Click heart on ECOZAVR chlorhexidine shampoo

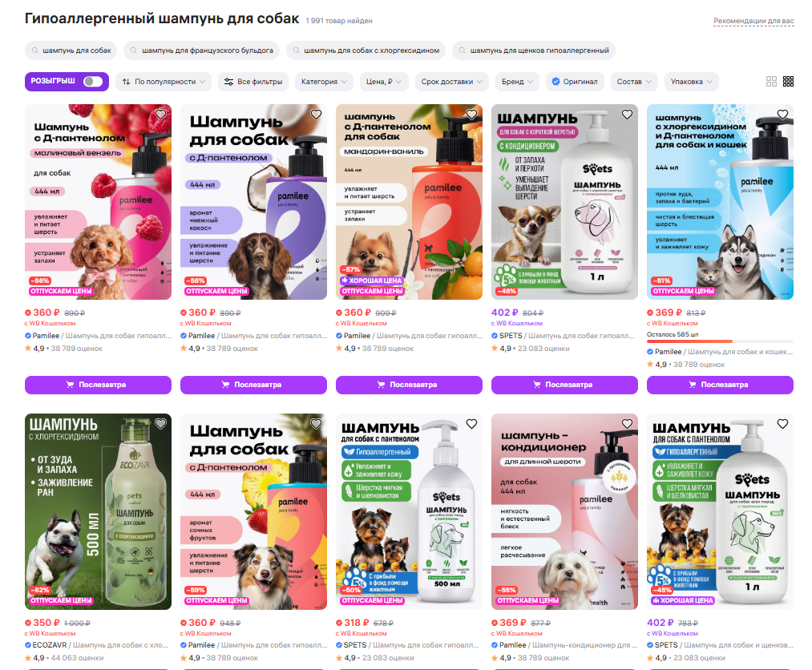point(160,424)
